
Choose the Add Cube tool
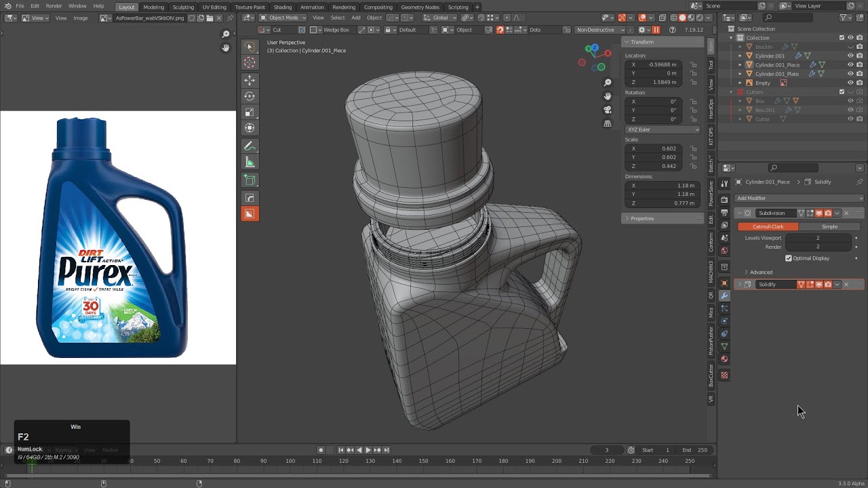coord(250,180)
